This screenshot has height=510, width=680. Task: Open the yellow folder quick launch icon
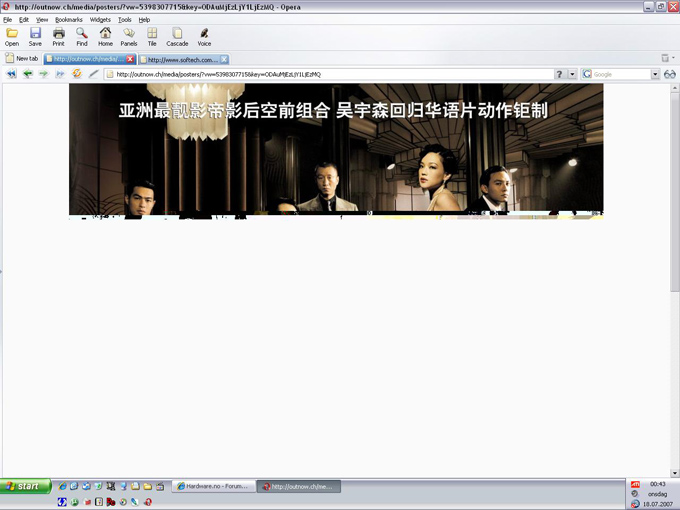click(x=147, y=486)
